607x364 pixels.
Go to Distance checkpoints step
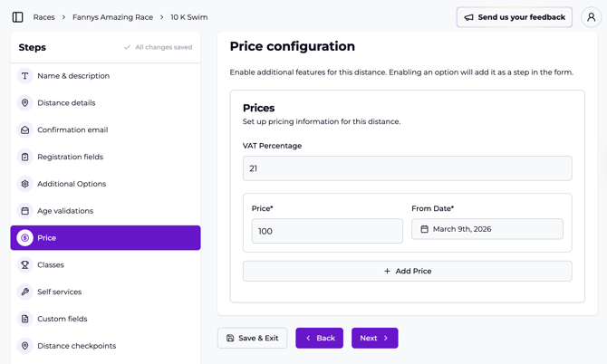76,346
